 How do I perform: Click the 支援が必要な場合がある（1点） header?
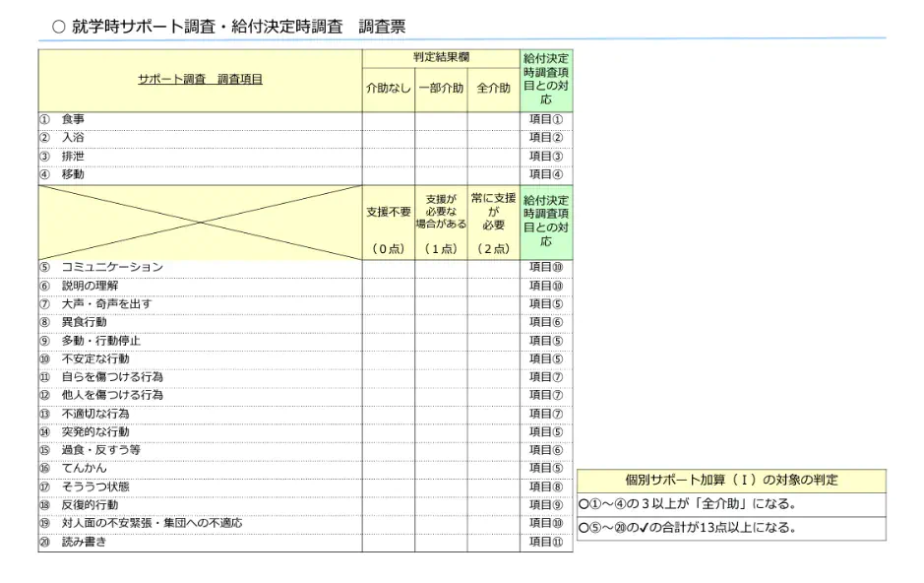(441, 224)
